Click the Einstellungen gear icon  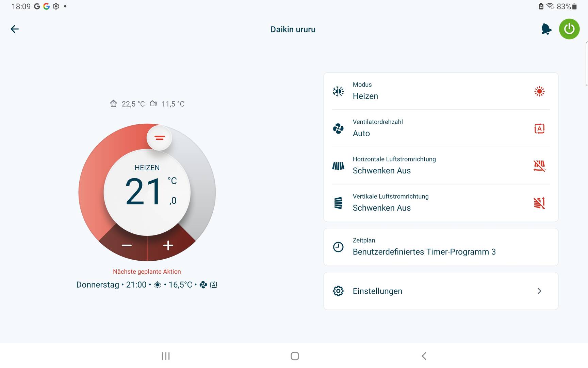(x=338, y=291)
